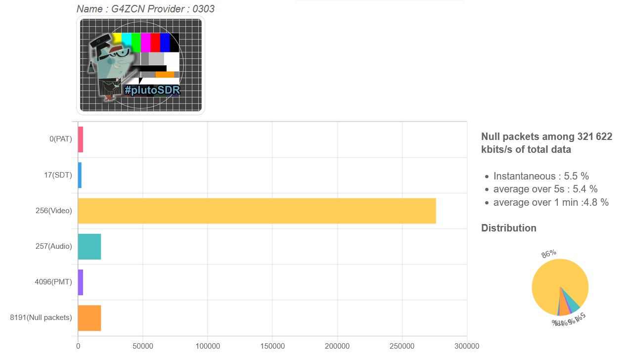Click the 150000 x-axis tick label

pyautogui.click(x=272, y=347)
